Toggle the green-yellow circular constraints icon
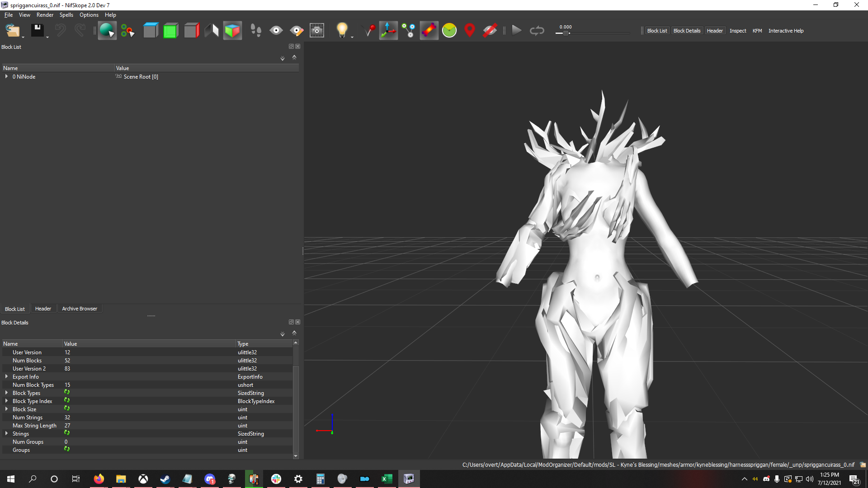The height and width of the screenshot is (488, 868). pos(449,31)
